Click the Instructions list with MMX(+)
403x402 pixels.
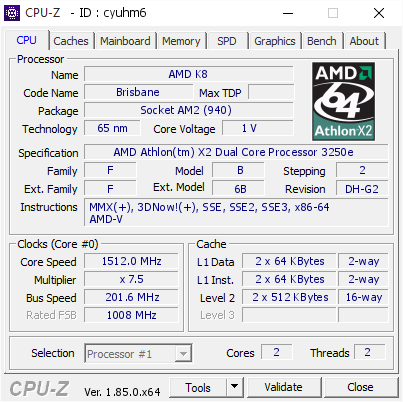click(x=236, y=213)
